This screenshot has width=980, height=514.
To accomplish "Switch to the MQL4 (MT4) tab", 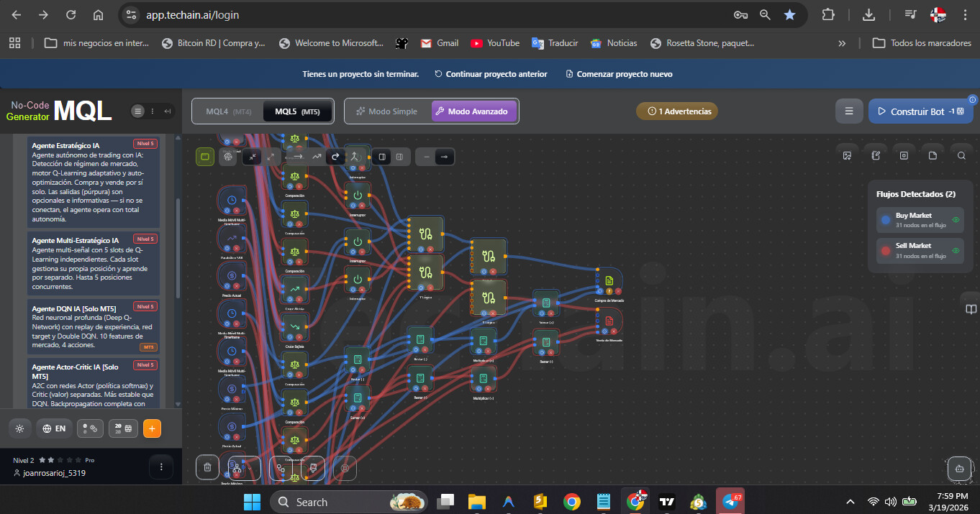I will 228,111.
